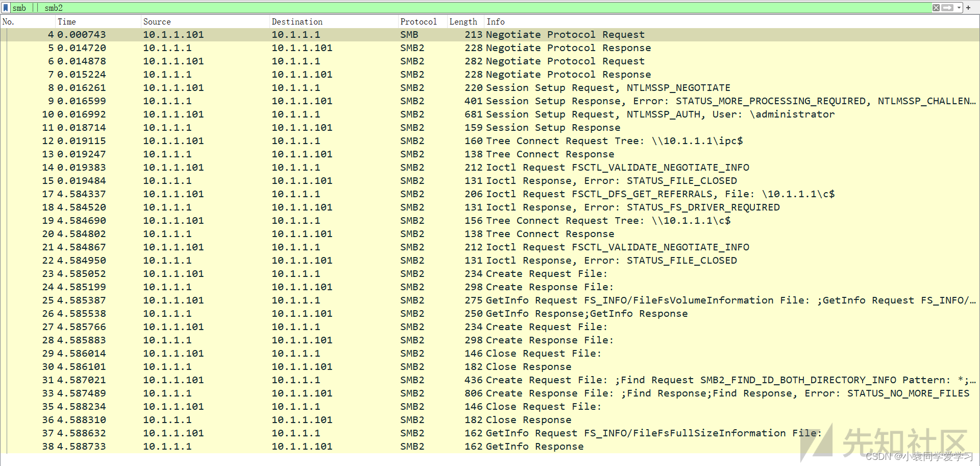Image resolution: width=980 pixels, height=466 pixels.
Task: Select packet 38 GetInfo Response
Action: (490, 447)
